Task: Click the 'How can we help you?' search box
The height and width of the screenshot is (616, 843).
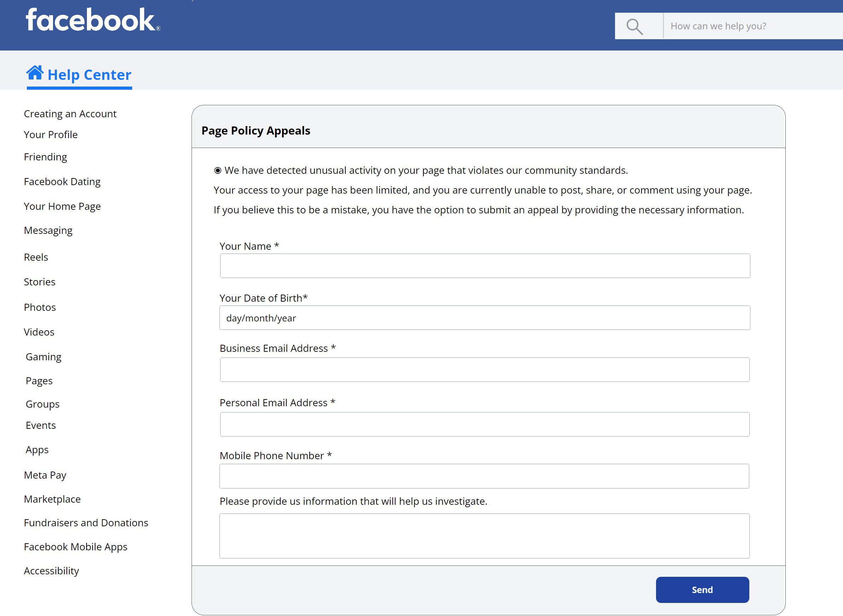Action: point(752,26)
